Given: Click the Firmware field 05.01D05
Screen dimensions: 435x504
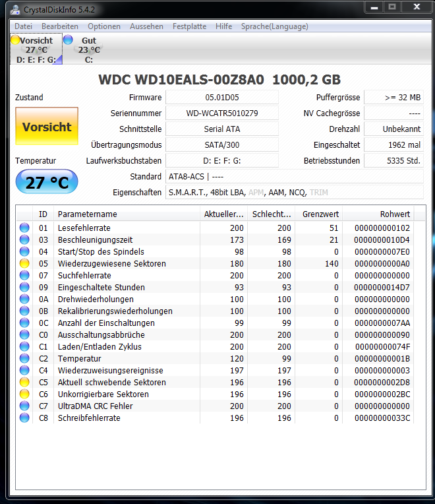Looking at the screenshot, I should point(222,98).
